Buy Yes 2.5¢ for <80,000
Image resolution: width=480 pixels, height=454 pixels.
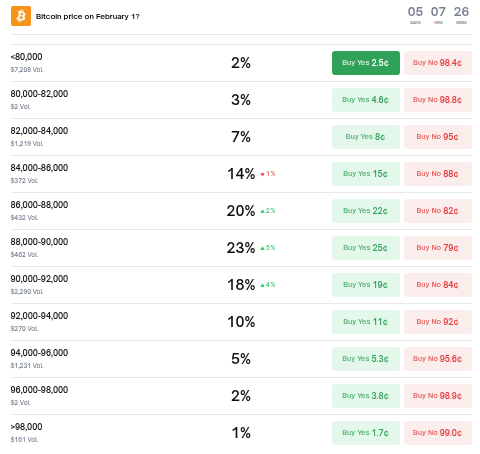366,63
